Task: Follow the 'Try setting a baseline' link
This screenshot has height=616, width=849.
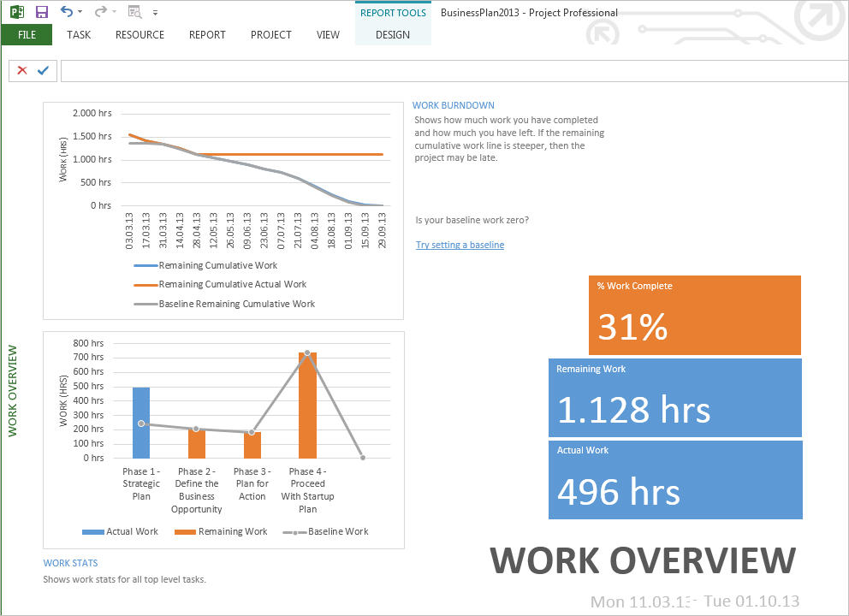Action: point(460,245)
